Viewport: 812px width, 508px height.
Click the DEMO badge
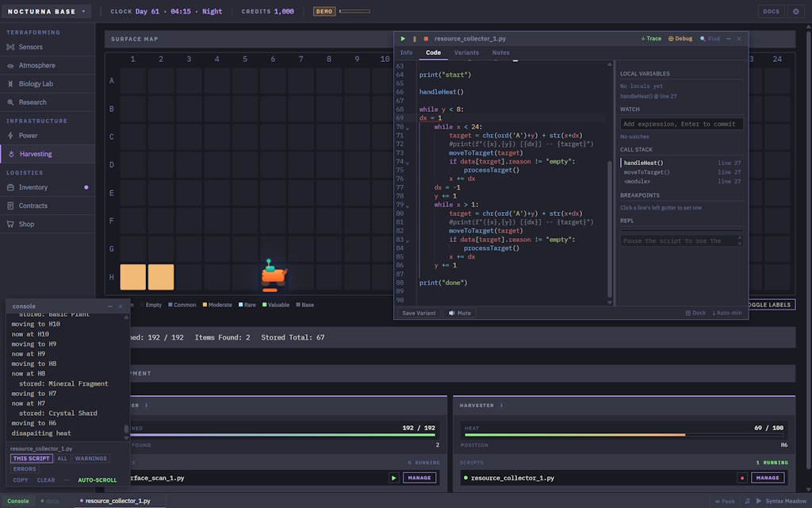[324, 11]
